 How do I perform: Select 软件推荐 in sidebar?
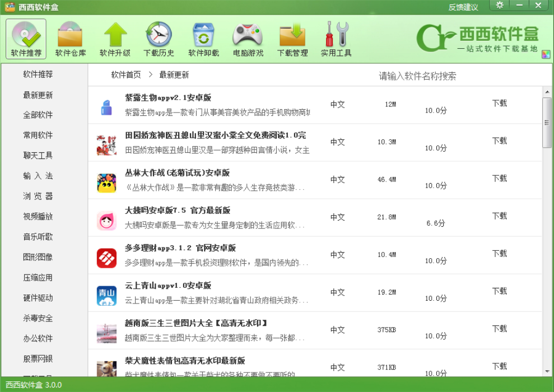coord(38,74)
